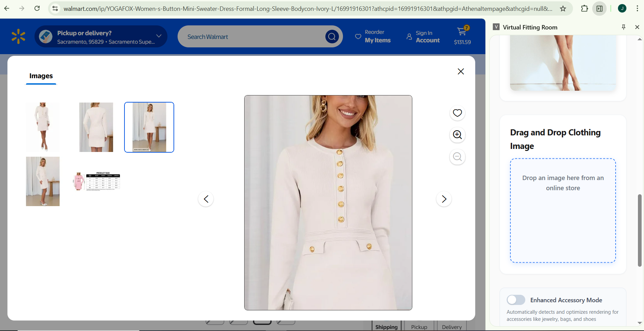This screenshot has width=644, height=331.
Task: Open Sign In Account
Action: click(422, 36)
